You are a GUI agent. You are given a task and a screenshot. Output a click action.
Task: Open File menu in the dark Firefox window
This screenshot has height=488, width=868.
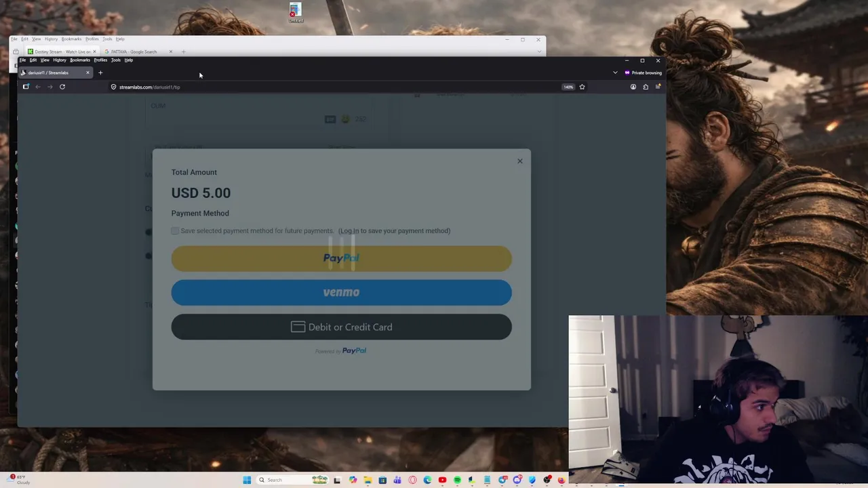[22, 60]
